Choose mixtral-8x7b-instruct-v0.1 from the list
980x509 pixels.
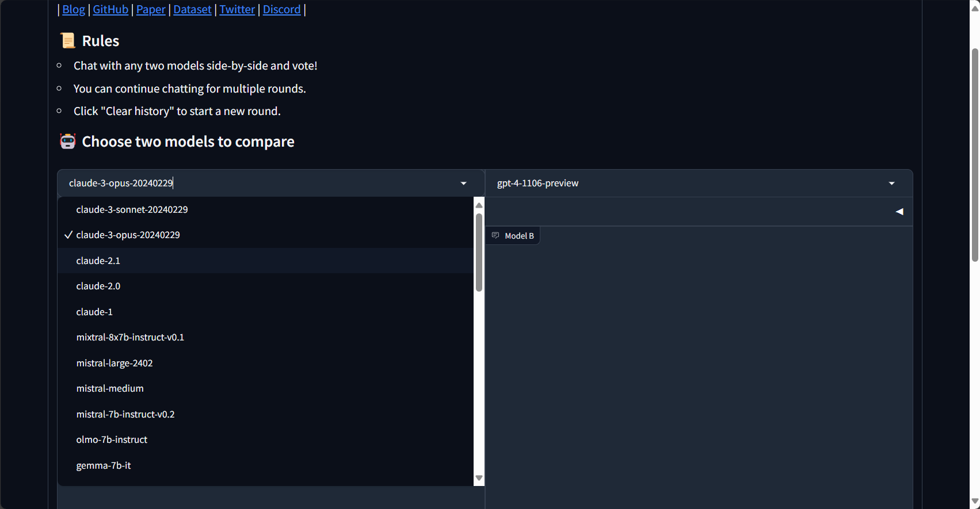(x=265, y=337)
